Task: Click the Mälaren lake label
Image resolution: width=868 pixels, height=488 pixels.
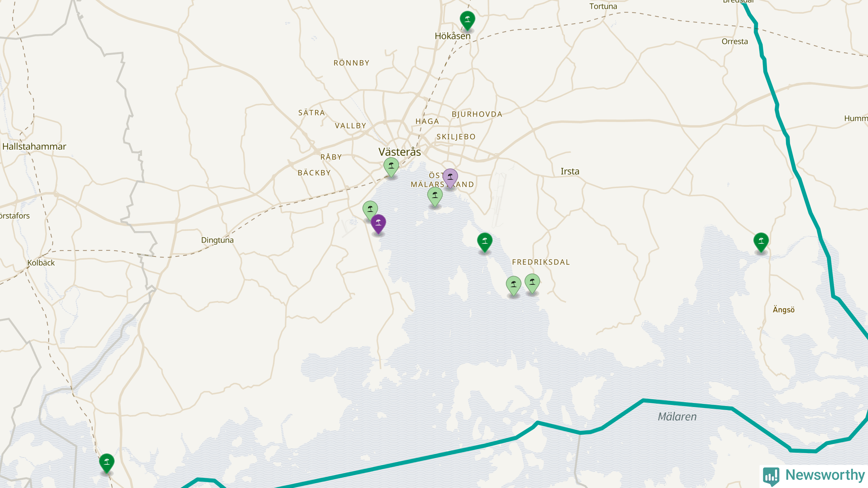Action: [677, 416]
